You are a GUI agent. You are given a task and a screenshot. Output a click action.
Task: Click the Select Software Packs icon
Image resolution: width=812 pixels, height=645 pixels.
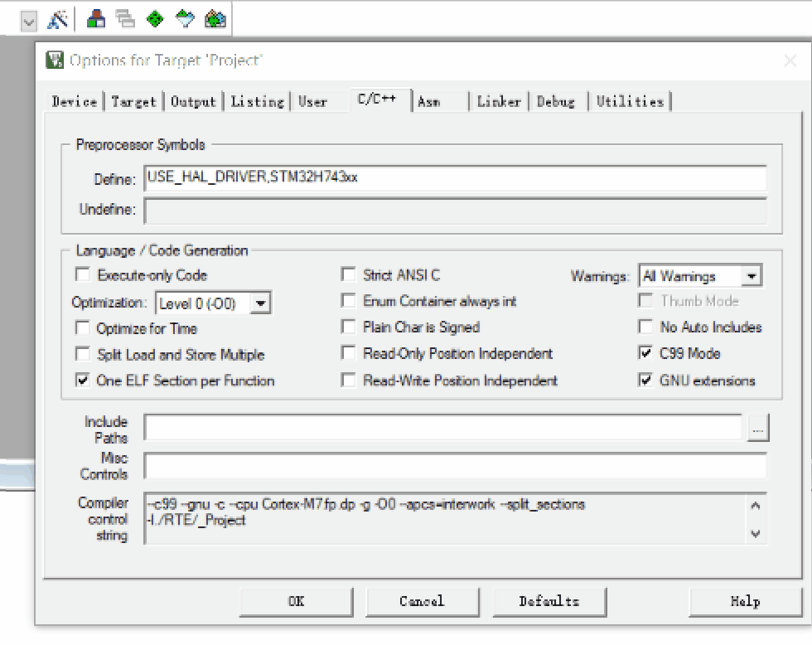pos(185,20)
